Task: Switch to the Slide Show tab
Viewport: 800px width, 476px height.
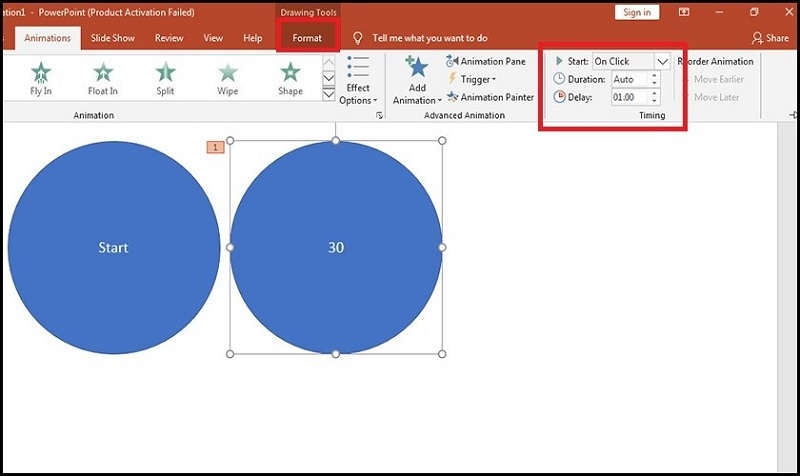Action: (112, 38)
